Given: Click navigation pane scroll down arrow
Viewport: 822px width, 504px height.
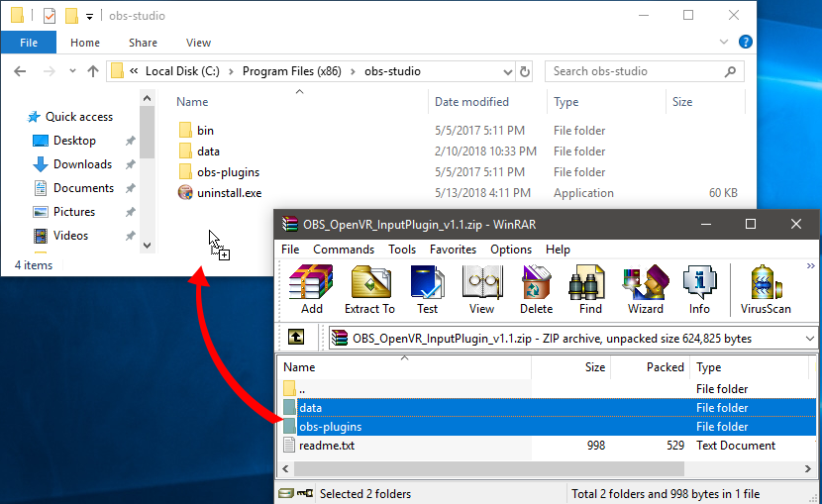Looking at the screenshot, I should [x=148, y=246].
